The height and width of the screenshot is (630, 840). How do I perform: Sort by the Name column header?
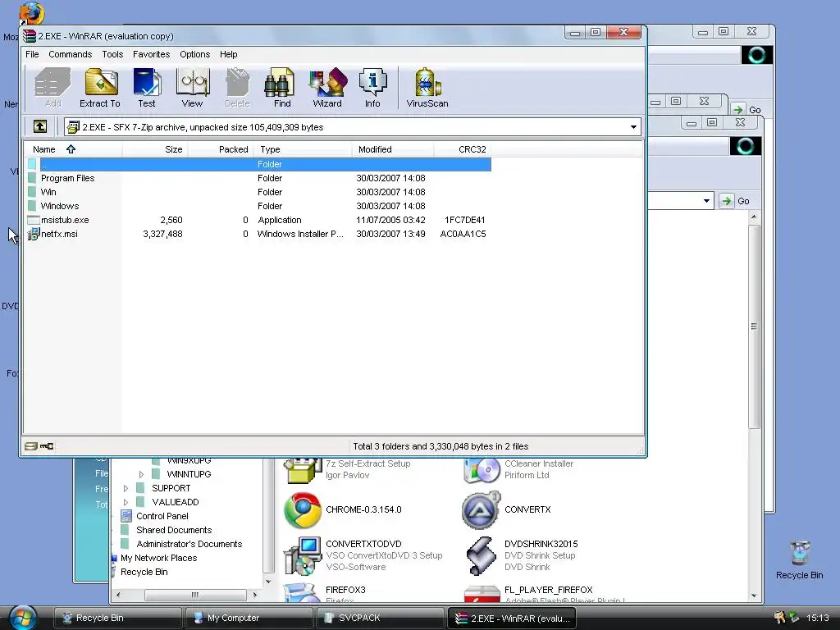pyautogui.click(x=73, y=149)
